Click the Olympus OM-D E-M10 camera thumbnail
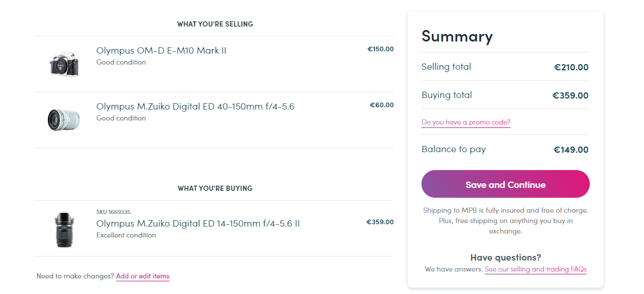This screenshot has width=644, height=294. coord(64,64)
